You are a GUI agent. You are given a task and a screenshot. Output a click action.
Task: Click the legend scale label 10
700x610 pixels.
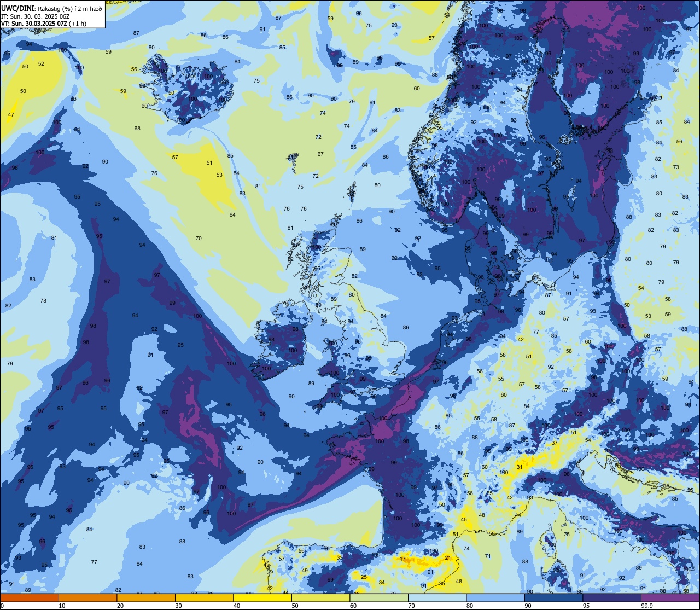[62, 606]
